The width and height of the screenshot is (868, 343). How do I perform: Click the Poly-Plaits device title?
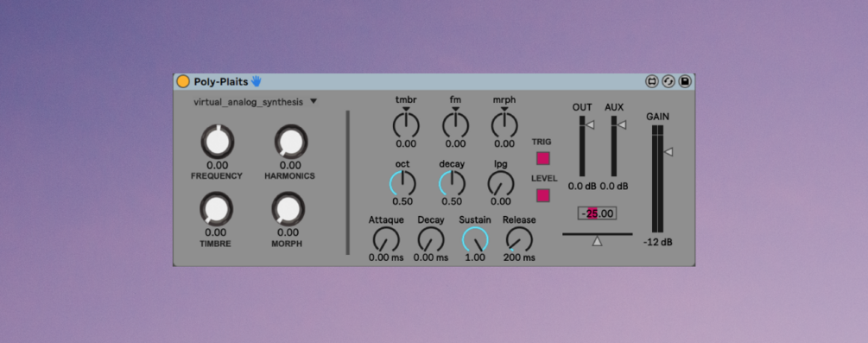point(221,82)
